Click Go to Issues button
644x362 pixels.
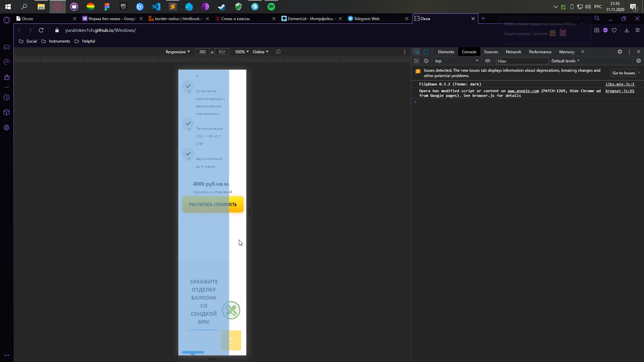coord(624,73)
